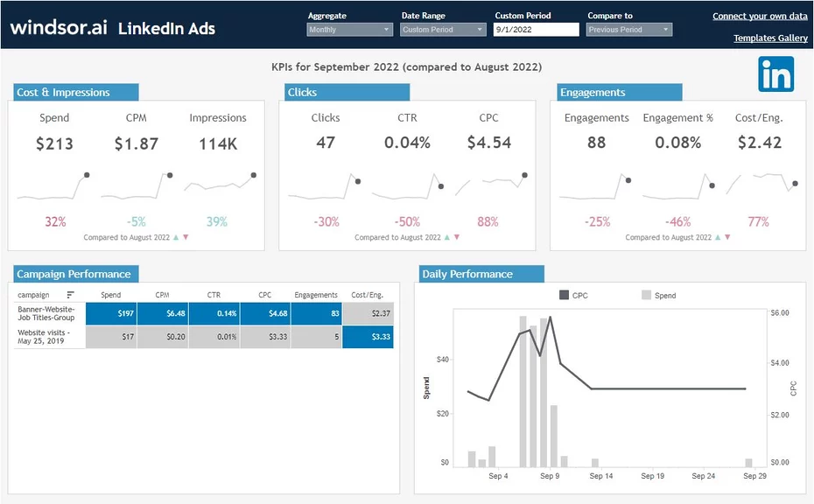Click the $4.68 CPC cell
The height and width of the screenshot is (504, 814).
click(265, 313)
